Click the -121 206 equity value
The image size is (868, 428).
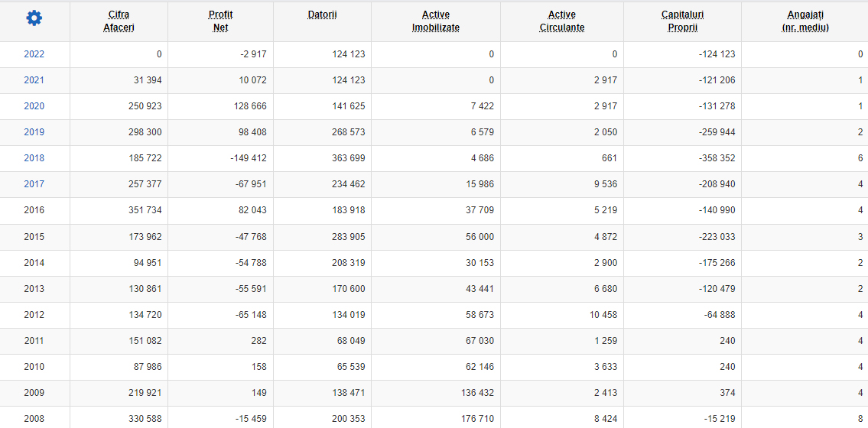717,80
